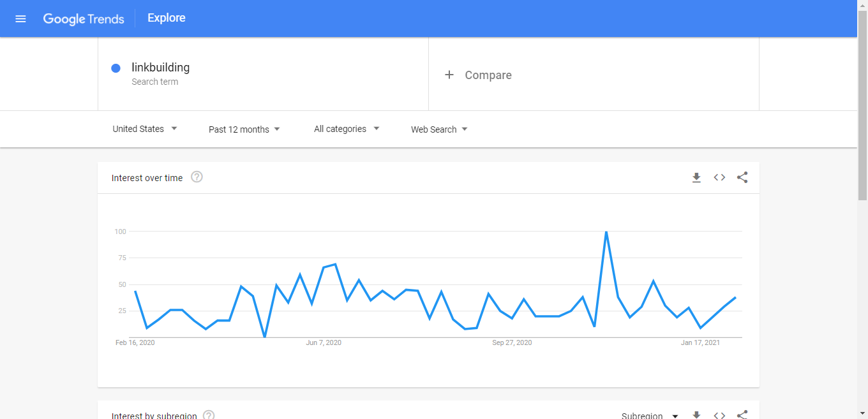868x419 pixels.
Task: Go home via the Google Trends logo
Action: pyautogui.click(x=84, y=18)
